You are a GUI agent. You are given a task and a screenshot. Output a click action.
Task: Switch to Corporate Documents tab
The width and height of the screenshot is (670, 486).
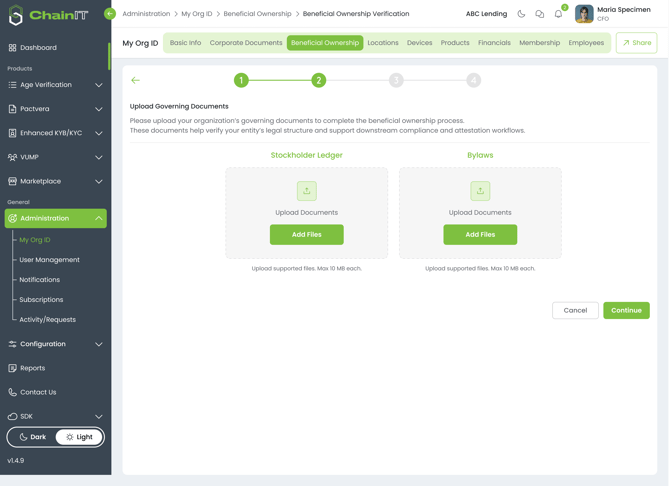click(246, 43)
